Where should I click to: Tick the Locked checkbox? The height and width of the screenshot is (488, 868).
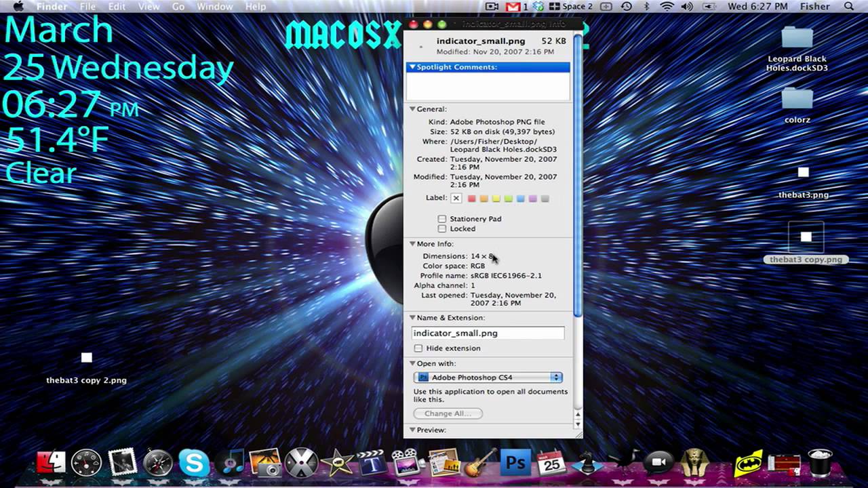442,228
